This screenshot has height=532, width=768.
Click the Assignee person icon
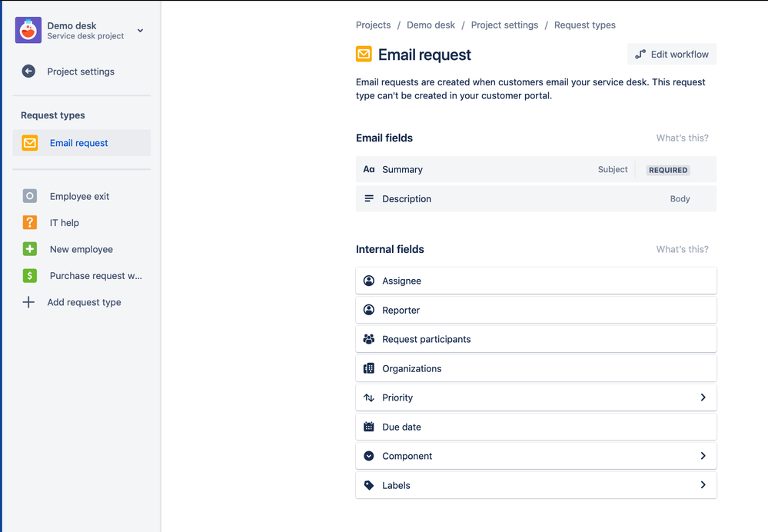click(369, 280)
